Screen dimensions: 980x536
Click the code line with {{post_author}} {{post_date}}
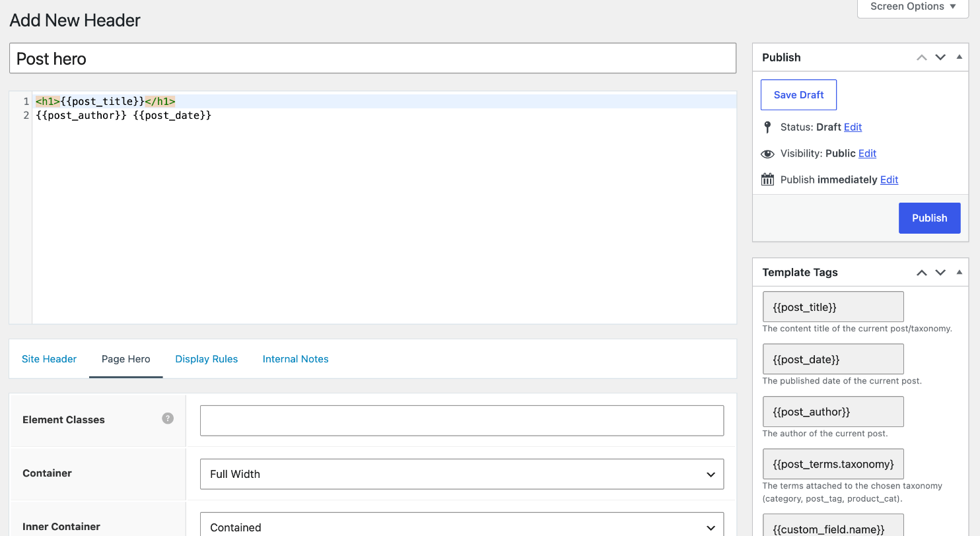(x=123, y=116)
